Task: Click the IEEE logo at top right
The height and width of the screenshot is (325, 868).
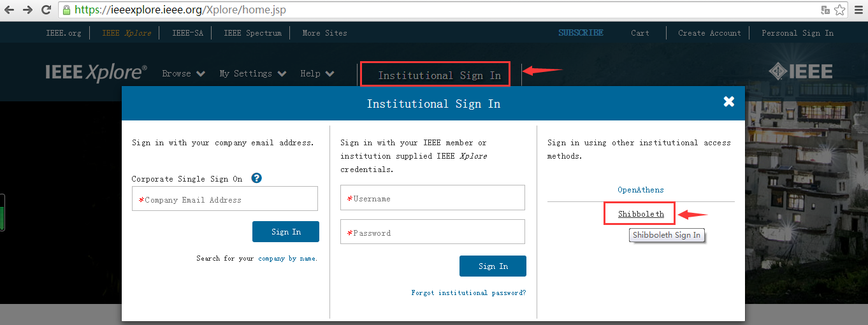Action: 800,71
